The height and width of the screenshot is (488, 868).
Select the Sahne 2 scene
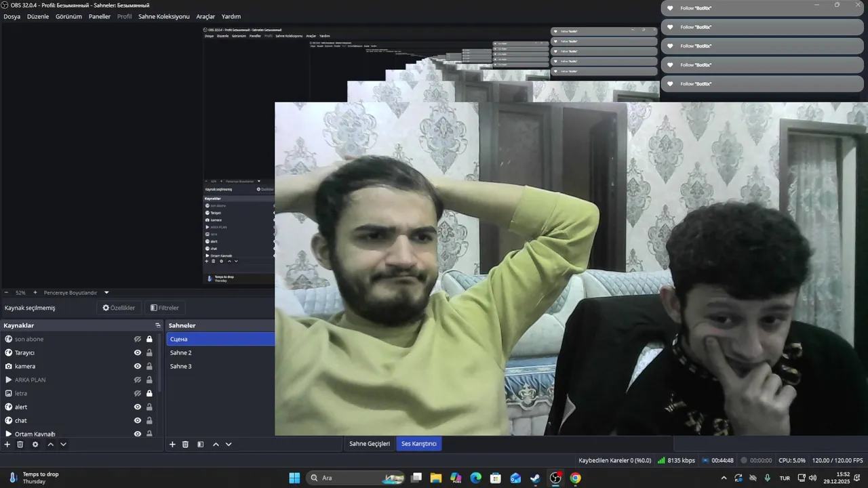(x=220, y=352)
